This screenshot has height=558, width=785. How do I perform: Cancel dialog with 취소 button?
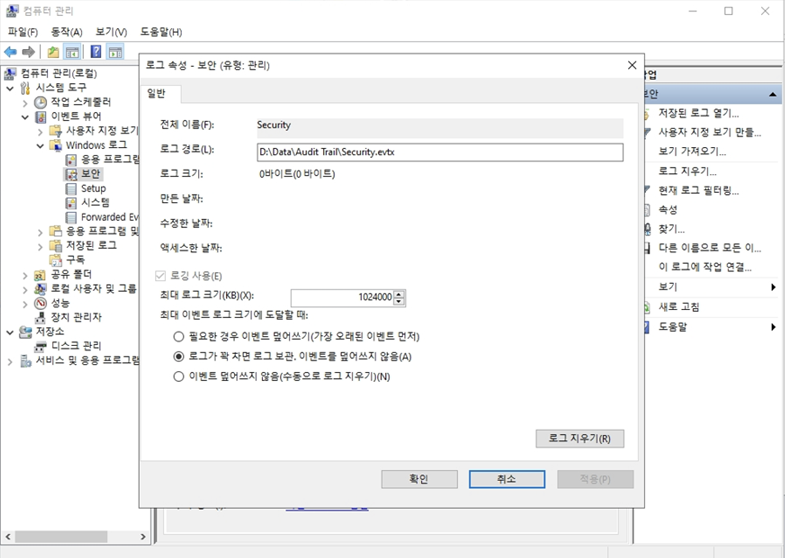pyautogui.click(x=507, y=479)
